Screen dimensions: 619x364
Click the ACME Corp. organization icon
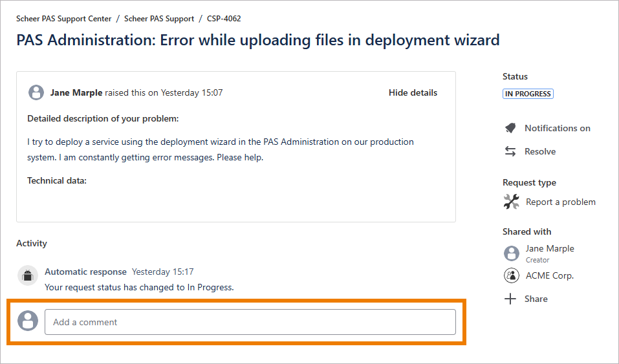511,275
